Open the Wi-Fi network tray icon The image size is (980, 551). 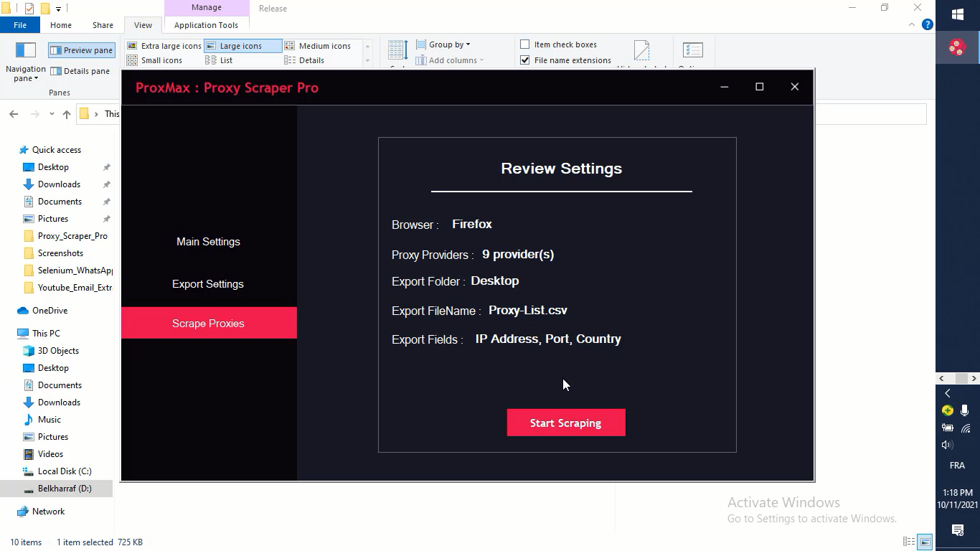click(x=965, y=428)
